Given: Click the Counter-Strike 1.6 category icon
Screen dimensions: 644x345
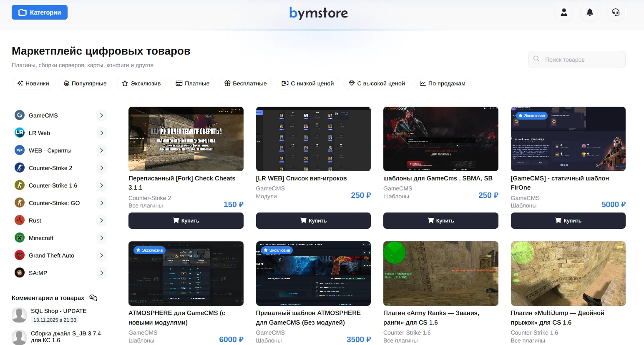Looking at the screenshot, I should tap(20, 185).
